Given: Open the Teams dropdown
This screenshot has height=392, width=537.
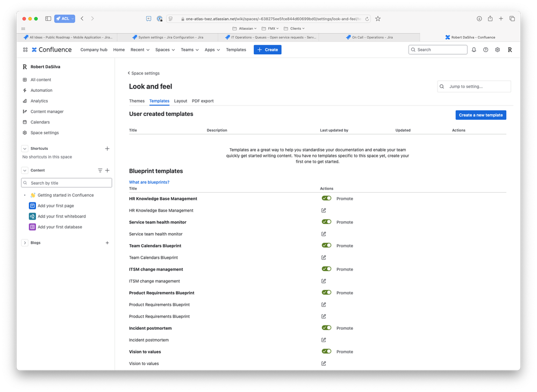Looking at the screenshot, I should coord(189,49).
